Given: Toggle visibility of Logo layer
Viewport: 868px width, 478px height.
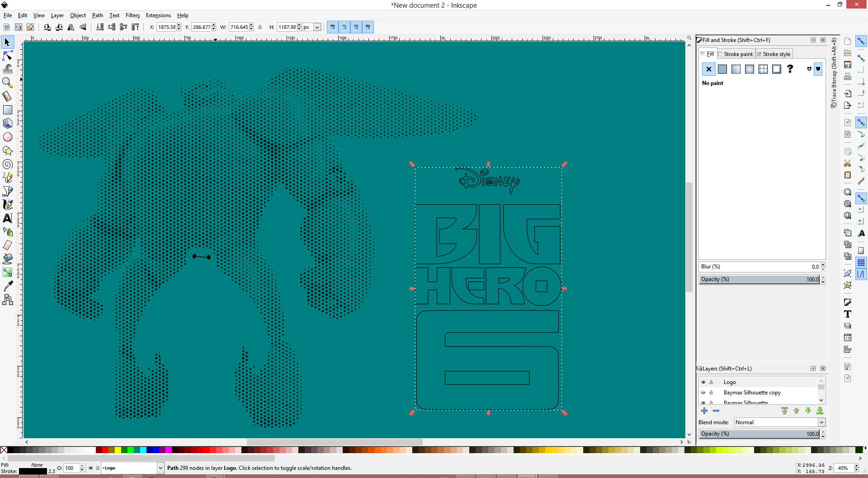Looking at the screenshot, I should [x=703, y=382].
